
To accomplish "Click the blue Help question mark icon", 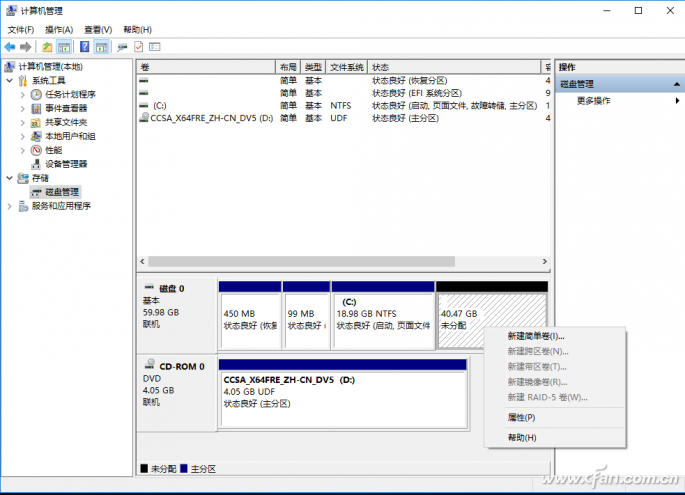I will (85, 47).
